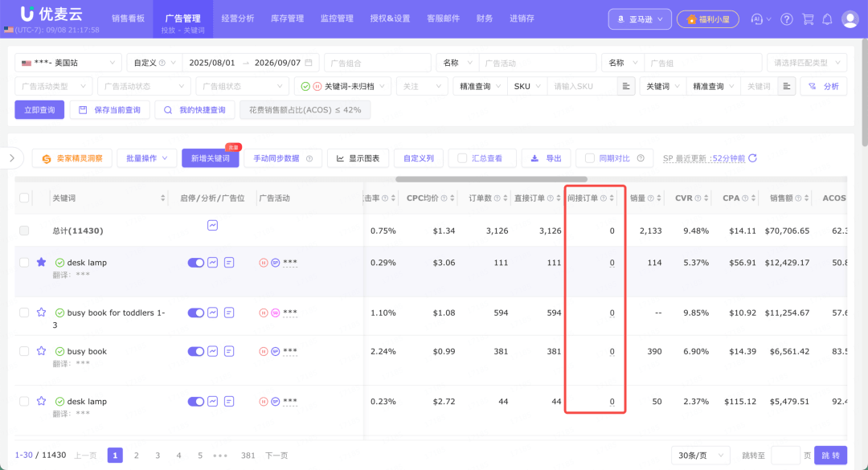The image size is (868, 470).
Task: Open keyword multi-line input icon
Action: pyautogui.click(x=786, y=86)
